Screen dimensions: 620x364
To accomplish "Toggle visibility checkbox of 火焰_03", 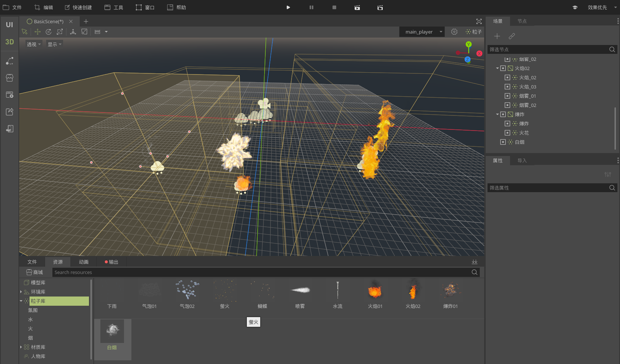I will [x=507, y=87].
